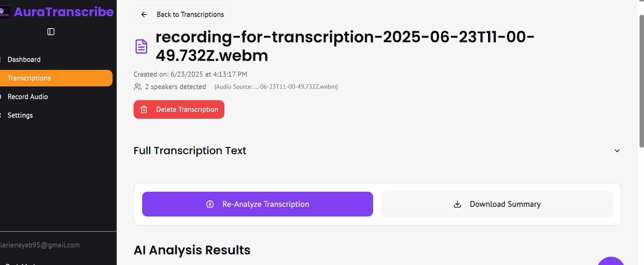Open Settings from the sidebar
644x265 pixels.
[x=20, y=115]
